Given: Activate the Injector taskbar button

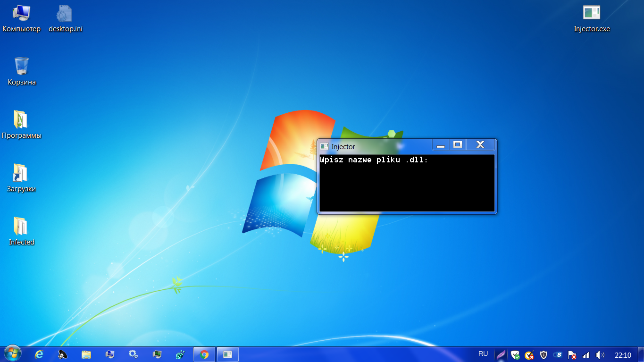Looking at the screenshot, I should pos(227,354).
